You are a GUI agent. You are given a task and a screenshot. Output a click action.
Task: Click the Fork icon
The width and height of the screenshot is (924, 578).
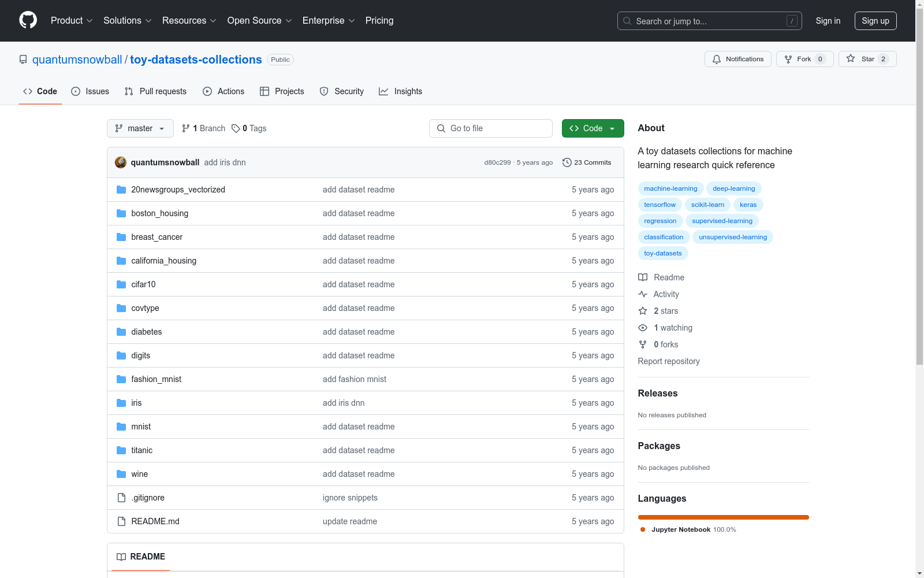tap(788, 59)
